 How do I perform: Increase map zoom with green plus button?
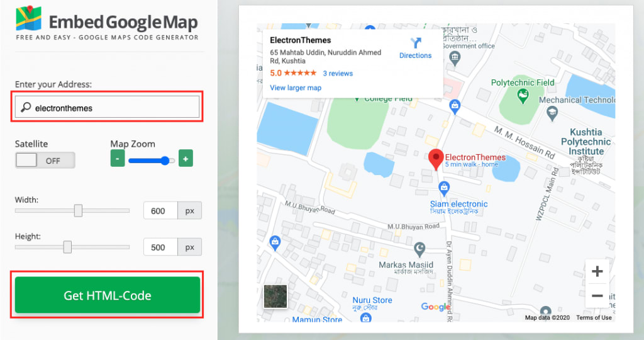[186, 158]
